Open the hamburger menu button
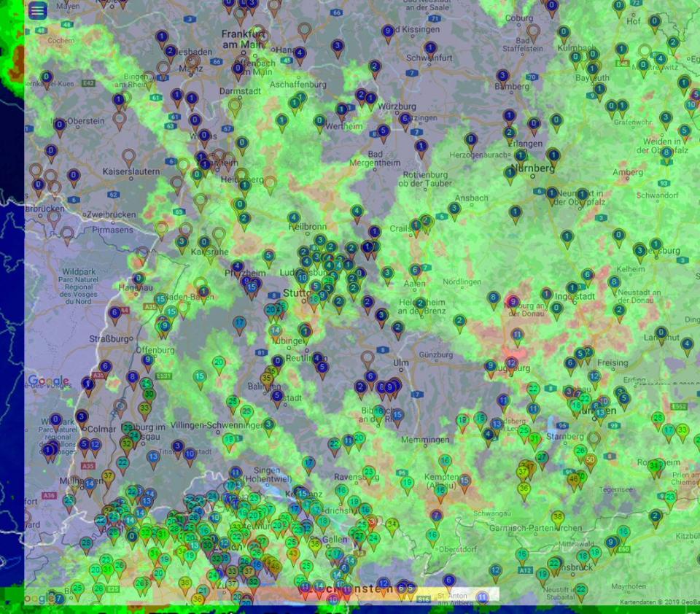 coord(37,10)
